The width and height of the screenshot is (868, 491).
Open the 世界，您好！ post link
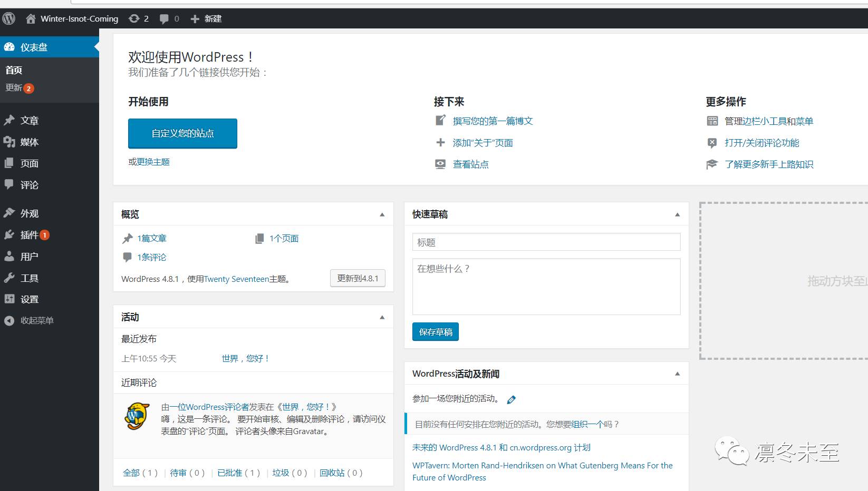tap(246, 358)
